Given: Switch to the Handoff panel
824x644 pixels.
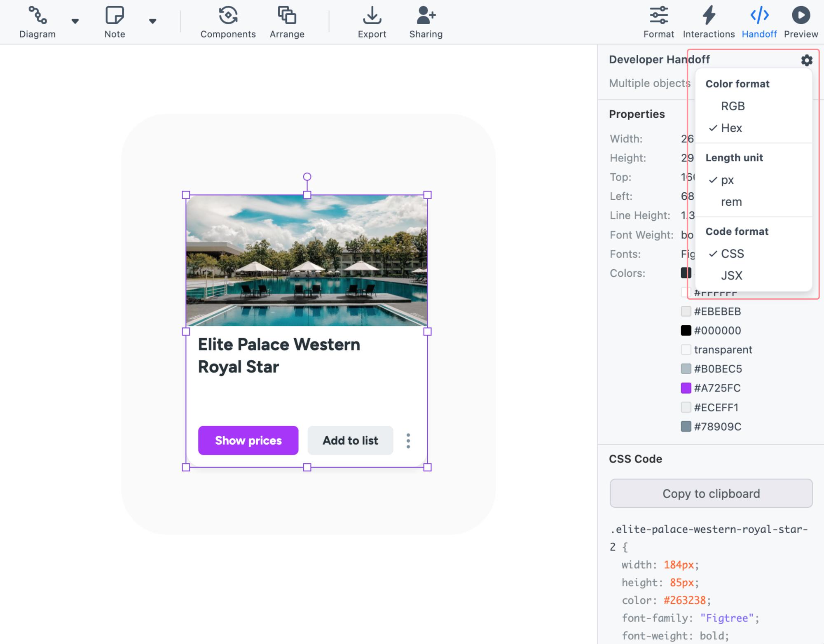Looking at the screenshot, I should click(x=759, y=22).
